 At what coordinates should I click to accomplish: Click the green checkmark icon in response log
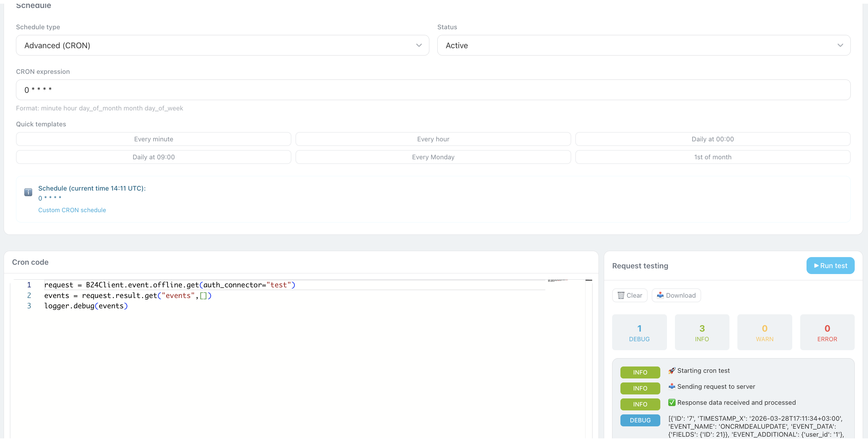click(x=672, y=403)
